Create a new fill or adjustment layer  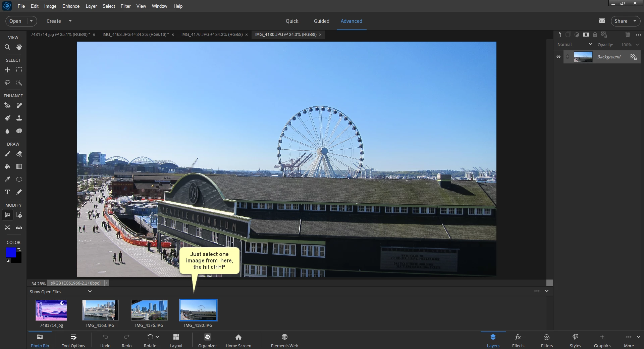click(577, 35)
